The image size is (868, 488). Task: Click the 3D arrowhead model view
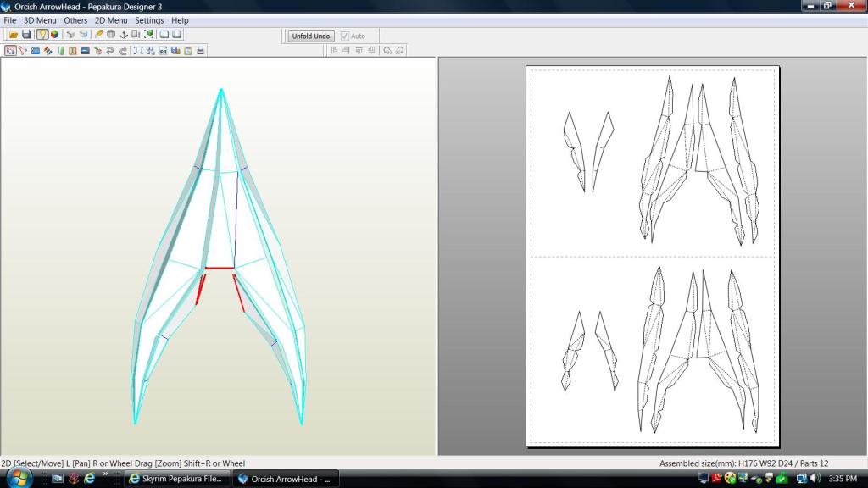(x=219, y=256)
